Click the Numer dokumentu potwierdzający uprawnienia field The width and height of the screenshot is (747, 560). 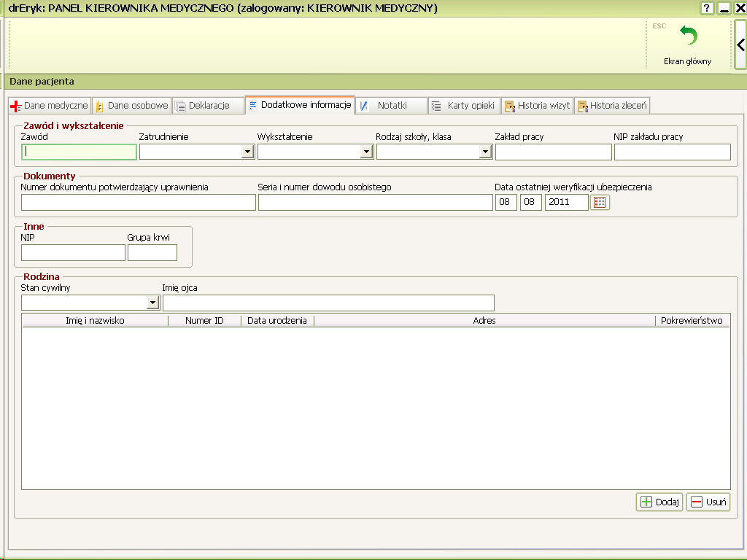139,203
